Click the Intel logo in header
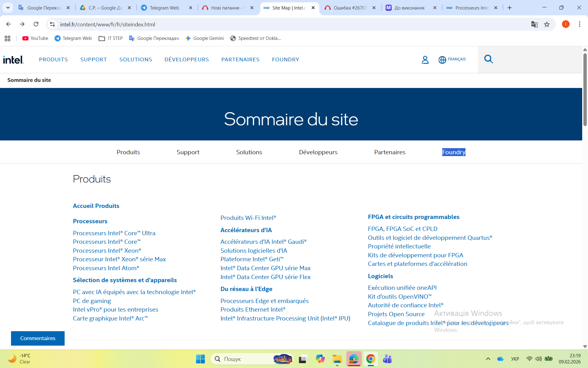 13,59
